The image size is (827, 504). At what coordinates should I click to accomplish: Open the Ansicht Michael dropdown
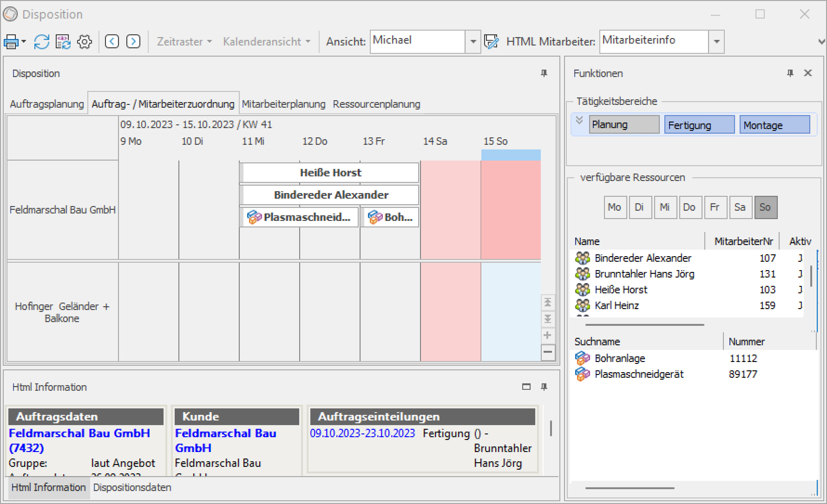(x=473, y=41)
